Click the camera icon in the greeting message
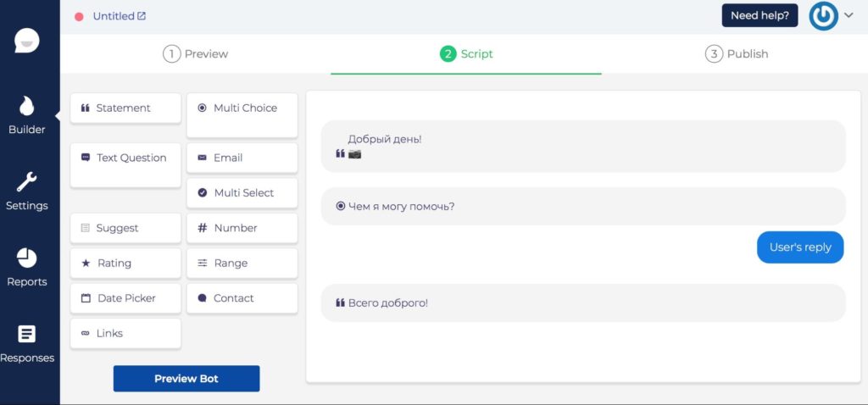Viewport: 868px width, 405px height. point(355,154)
